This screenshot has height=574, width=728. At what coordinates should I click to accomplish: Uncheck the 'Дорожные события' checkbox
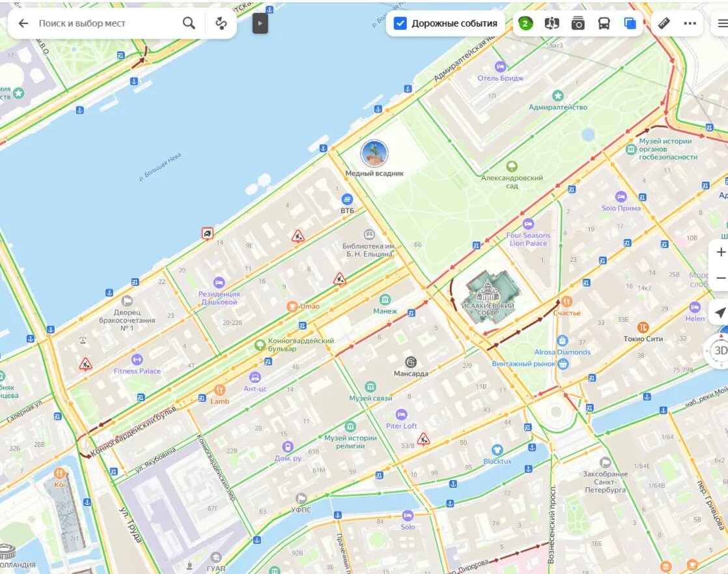click(x=400, y=23)
